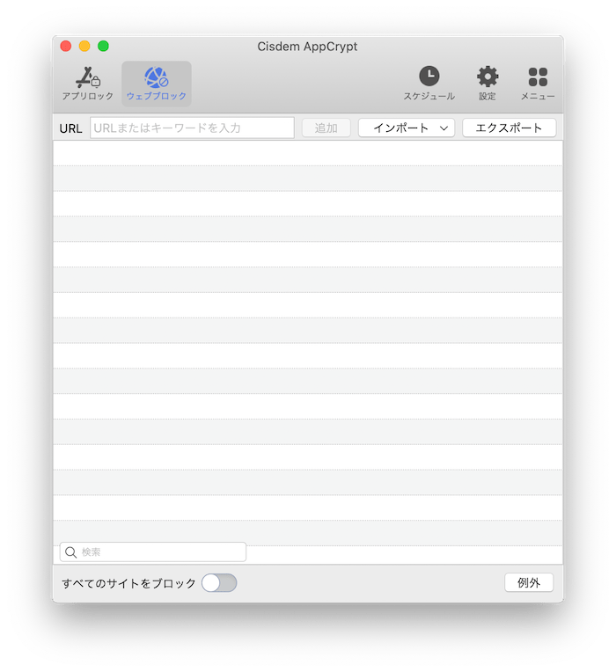Viewport: 616px width, 672px height.
Task: Open the メニュー grid icon
Action: click(x=538, y=77)
